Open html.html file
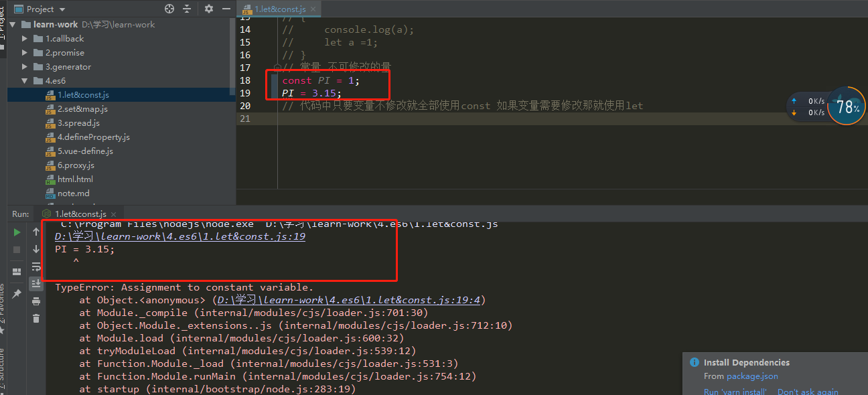Image resolution: width=868 pixels, height=395 pixels. click(75, 179)
